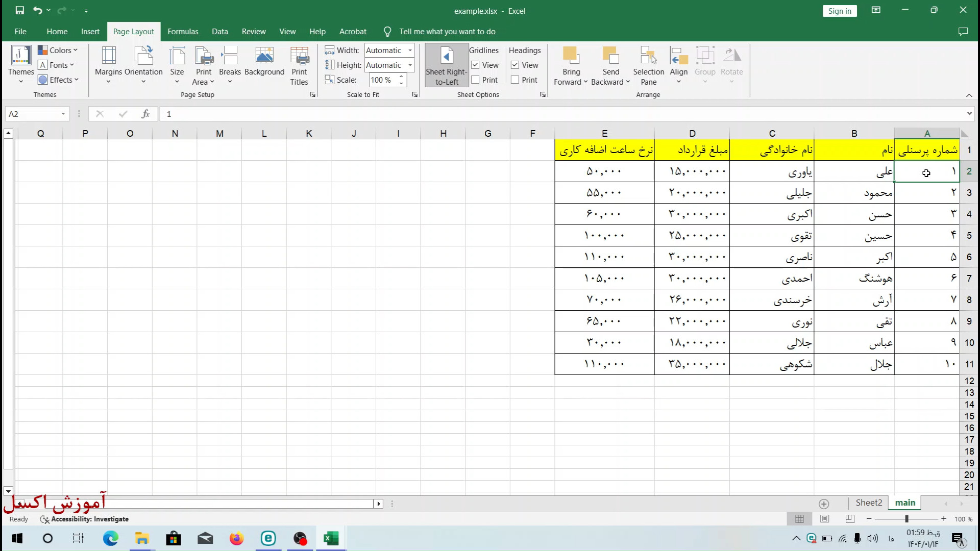This screenshot has height=551, width=980.
Task: Click the Sign in button
Action: point(839,11)
